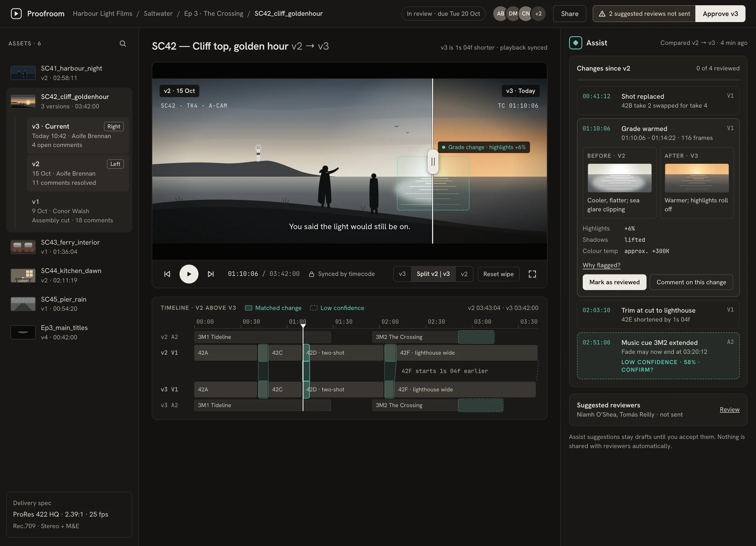This screenshot has width=756, height=546.
Task: Click the Proofroom logo icon
Action: [x=16, y=14]
